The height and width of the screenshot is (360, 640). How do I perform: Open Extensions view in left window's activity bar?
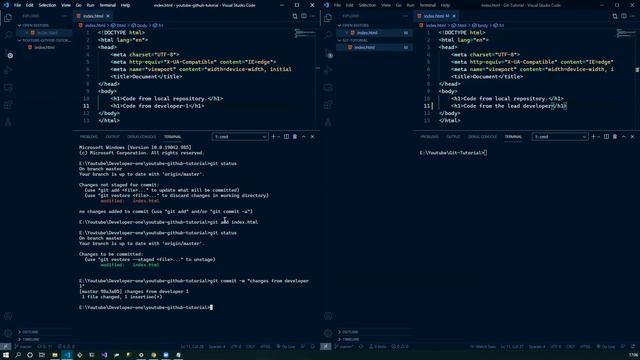click(x=8, y=105)
